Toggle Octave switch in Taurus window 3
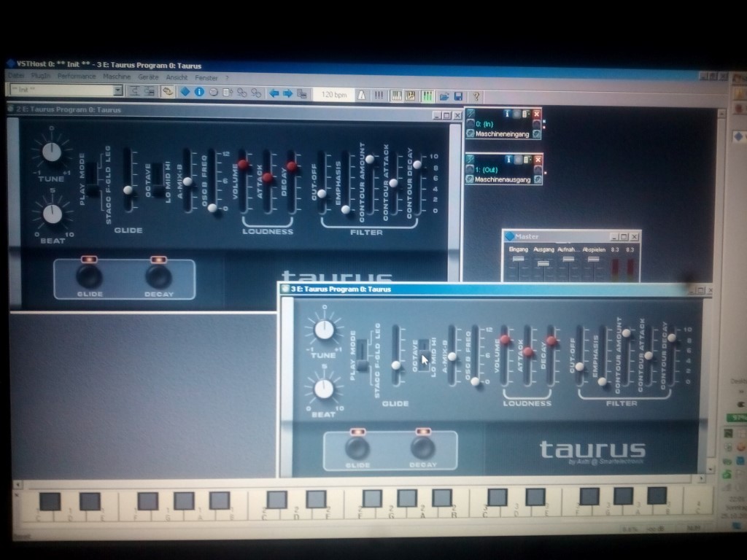Screen dimensions: 747x560 pyautogui.click(x=423, y=355)
